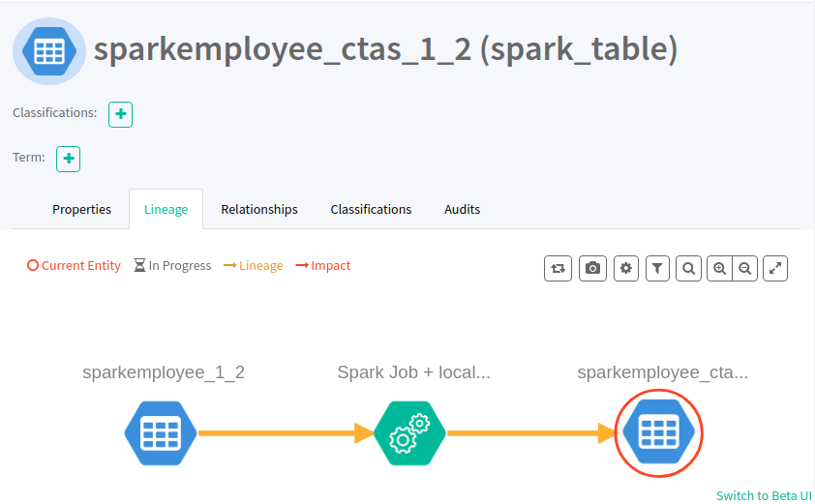Click the 'sparkemployee_1_2' node label
The image size is (815, 504).
point(164,372)
